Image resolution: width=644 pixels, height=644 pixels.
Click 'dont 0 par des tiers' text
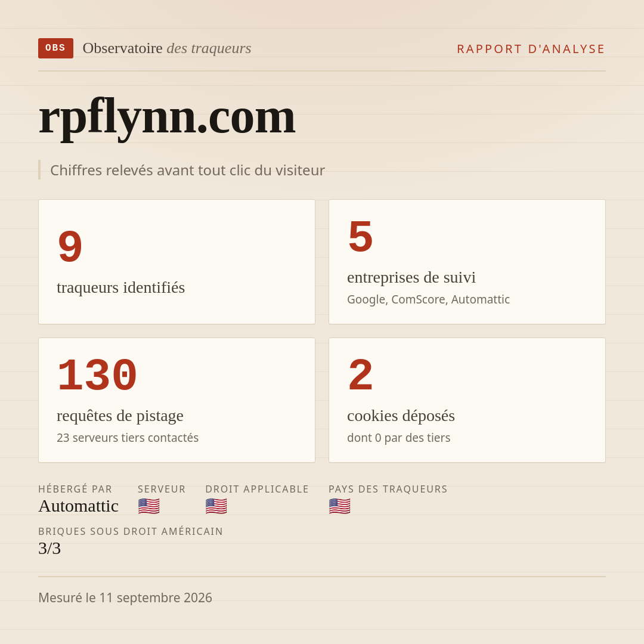pyautogui.click(x=398, y=438)
